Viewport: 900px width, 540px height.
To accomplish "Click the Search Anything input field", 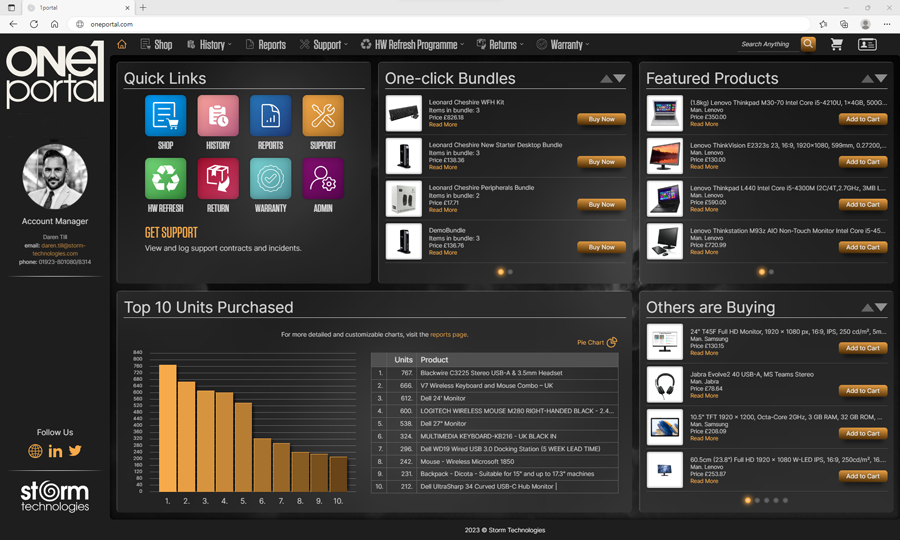I will 766,44.
